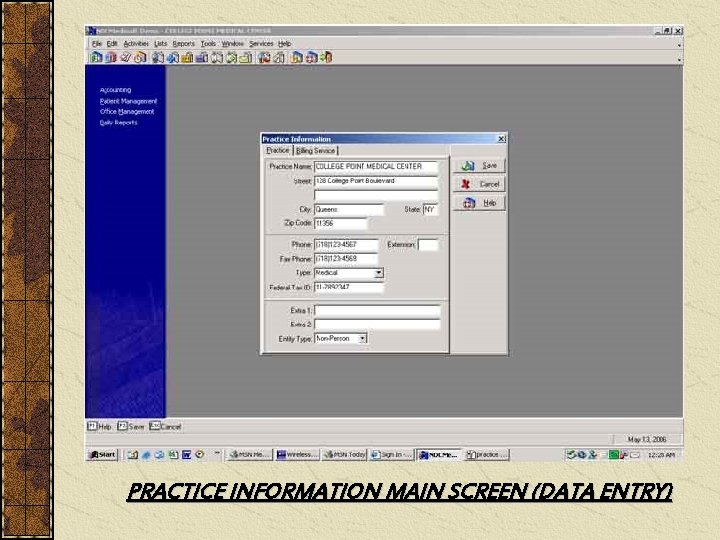The height and width of the screenshot is (540, 720).
Task: Click the empty second street line field
Action: click(x=376, y=195)
